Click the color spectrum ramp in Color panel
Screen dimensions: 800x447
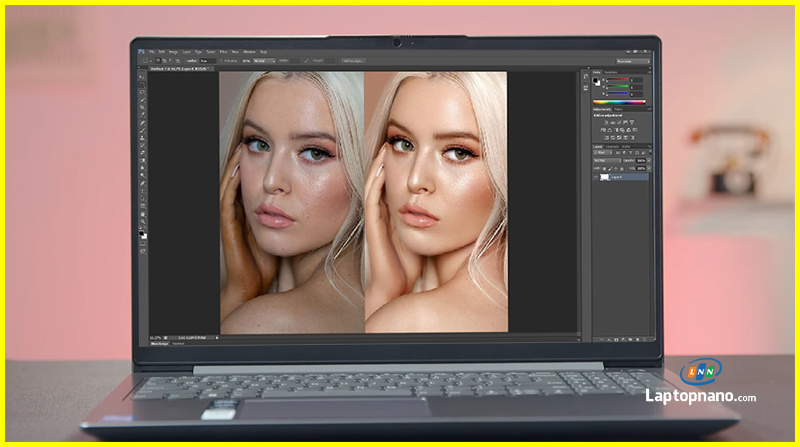tap(619, 102)
